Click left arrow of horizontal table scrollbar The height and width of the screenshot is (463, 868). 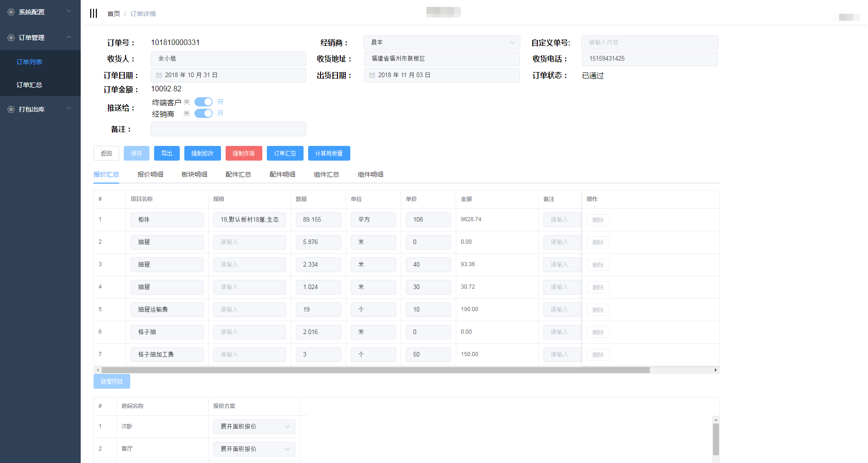[x=97, y=370]
